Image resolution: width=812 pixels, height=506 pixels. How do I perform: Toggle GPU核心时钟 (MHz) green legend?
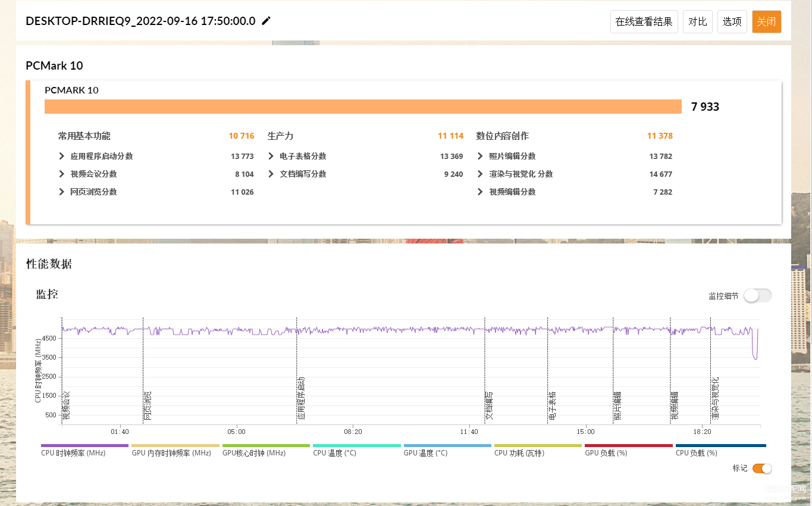pyautogui.click(x=266, y=450)
